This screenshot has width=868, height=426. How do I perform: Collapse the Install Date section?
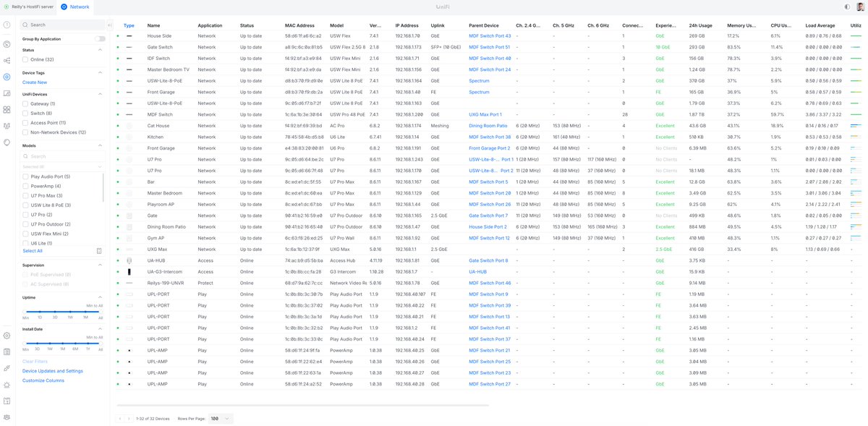[x=100, y=329]
